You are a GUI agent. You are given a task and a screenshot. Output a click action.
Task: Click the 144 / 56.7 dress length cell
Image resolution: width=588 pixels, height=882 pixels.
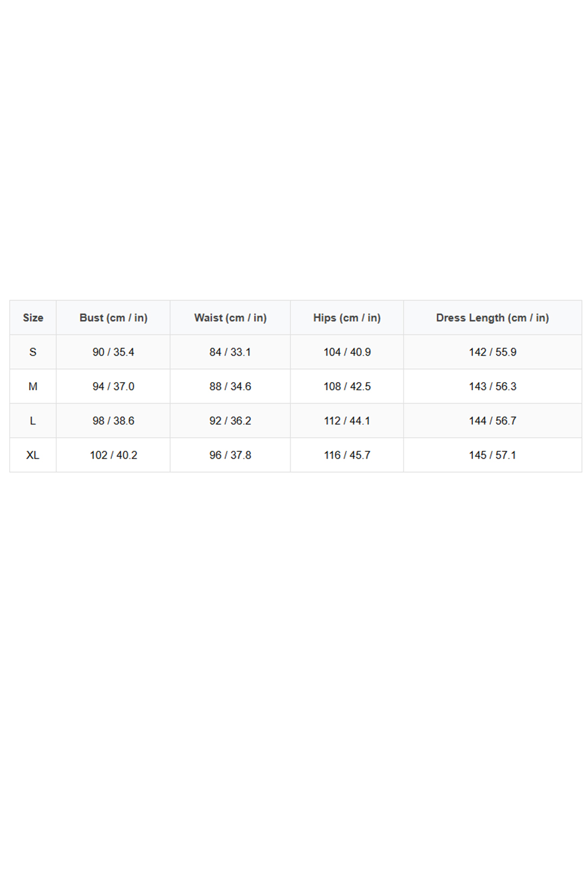pos(492,421)
